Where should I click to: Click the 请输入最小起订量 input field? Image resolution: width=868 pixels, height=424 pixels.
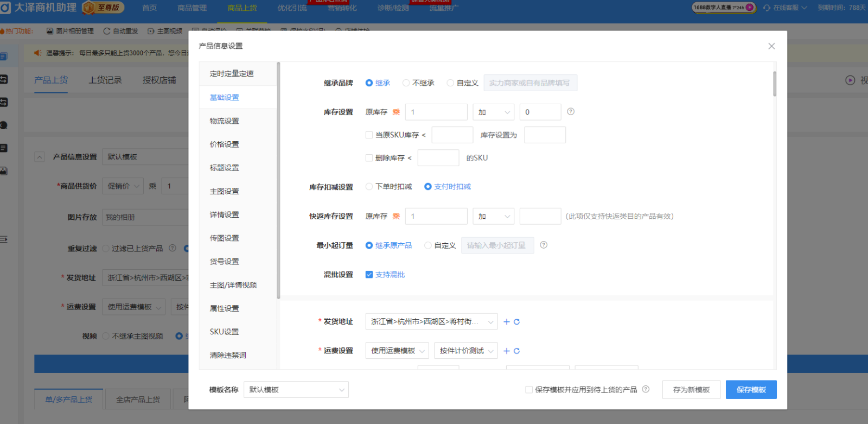pyautogui.click(x=497, y=245)
